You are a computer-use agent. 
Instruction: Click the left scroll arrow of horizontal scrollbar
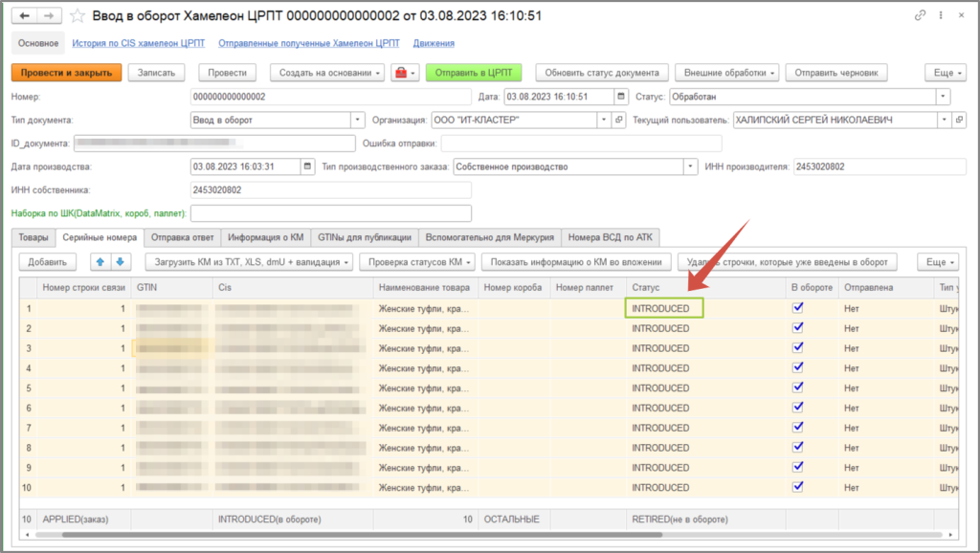click(x=26, y=535)
